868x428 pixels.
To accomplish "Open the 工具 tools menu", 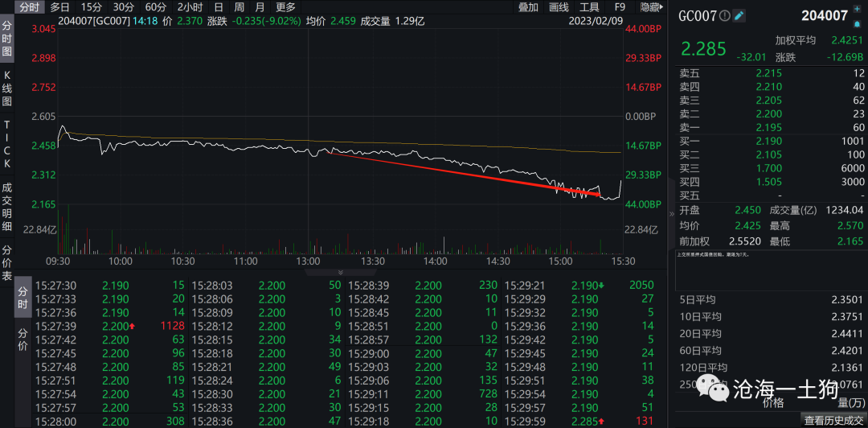I will tap(589, 7).
